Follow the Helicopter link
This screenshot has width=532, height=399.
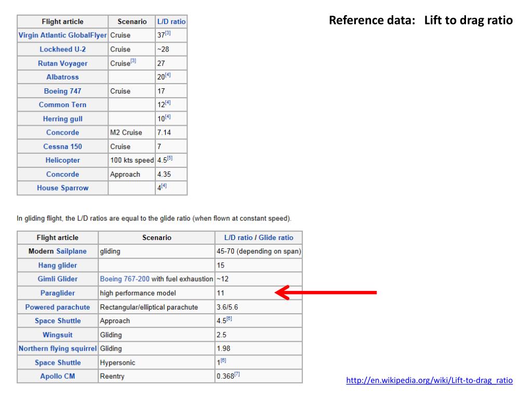[x=62, y=160]
